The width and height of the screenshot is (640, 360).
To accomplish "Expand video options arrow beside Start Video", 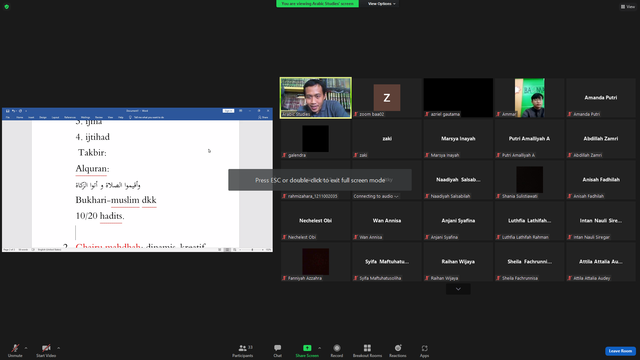I will (x=58, y=348).
